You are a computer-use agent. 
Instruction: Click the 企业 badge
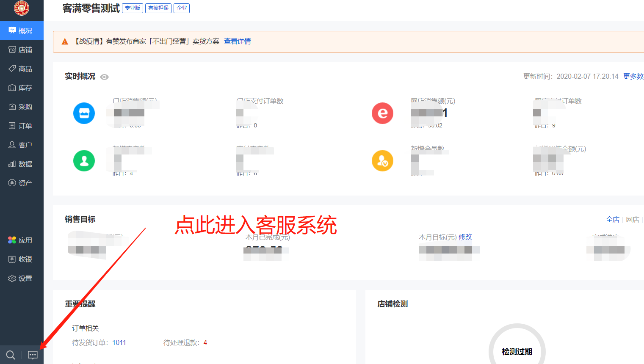pyautogui.click(x=182, y=8)
